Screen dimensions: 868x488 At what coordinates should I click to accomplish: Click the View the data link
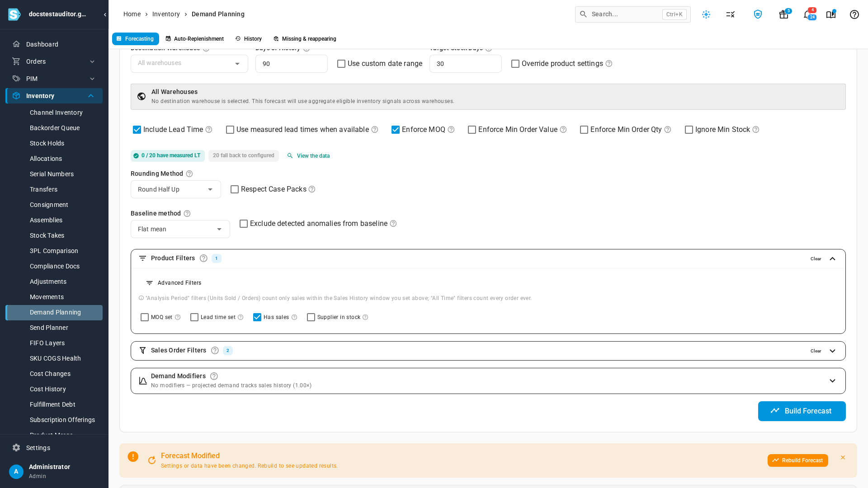pyautogui.click(x=309, y=156)
